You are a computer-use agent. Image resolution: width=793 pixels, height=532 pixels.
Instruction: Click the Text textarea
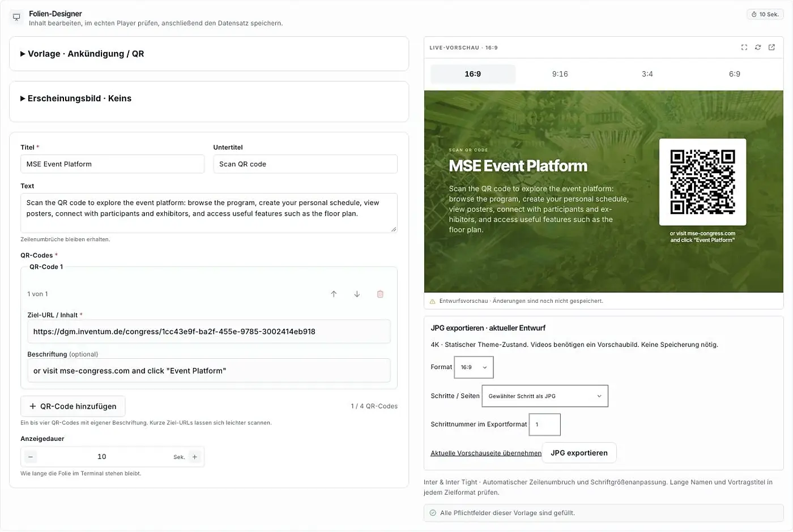209,213
